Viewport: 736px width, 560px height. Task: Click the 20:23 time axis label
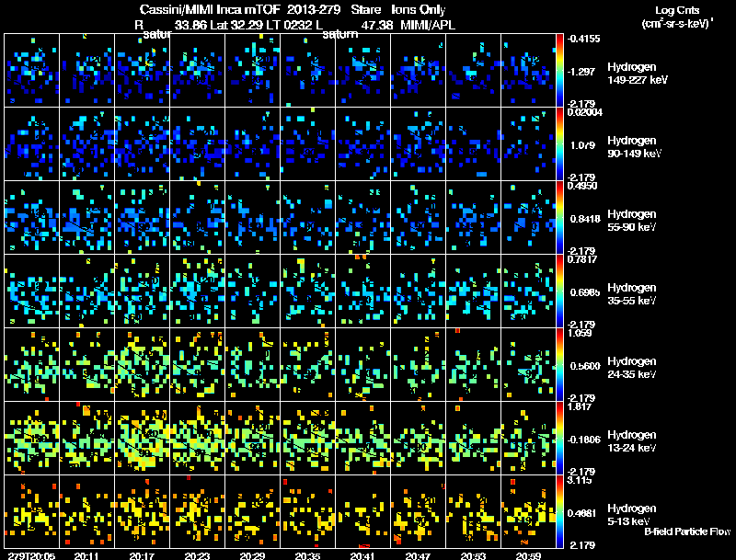coord(197,556)
